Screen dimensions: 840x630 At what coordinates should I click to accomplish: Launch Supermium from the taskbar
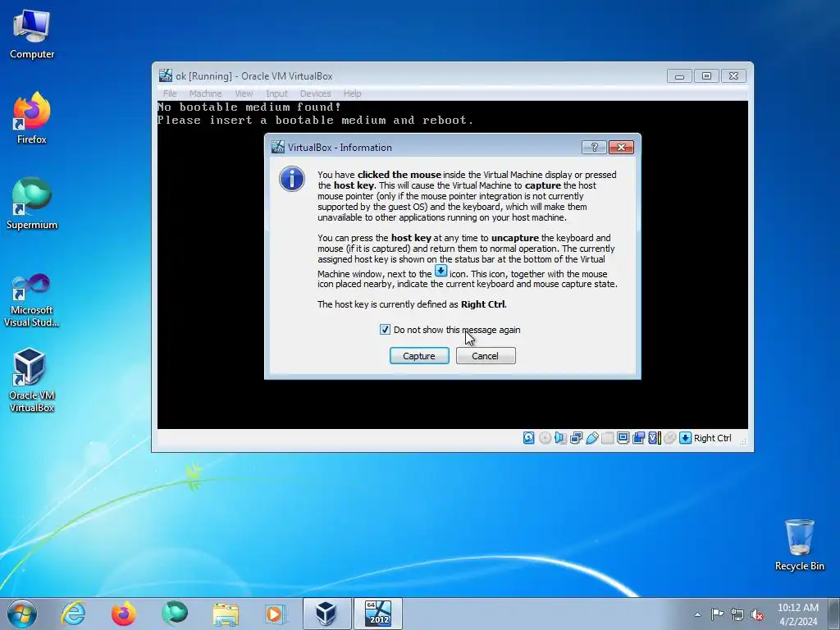click(x=175, y=614)
